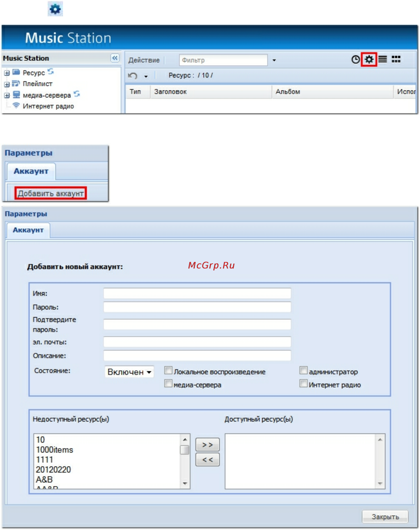Viewport: 420px width, 530px height.
Task: Select 1000items in unavailable list
Action: (x=54, y=450)
